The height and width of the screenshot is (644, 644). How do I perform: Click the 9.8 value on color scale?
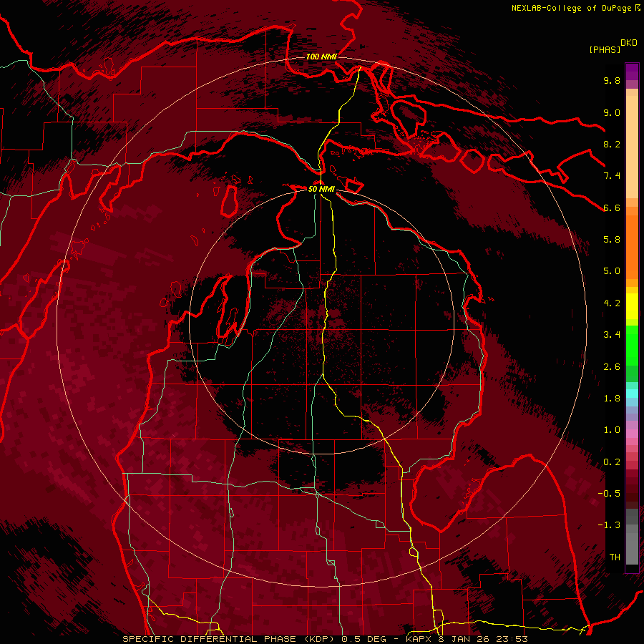coord(612,80)
